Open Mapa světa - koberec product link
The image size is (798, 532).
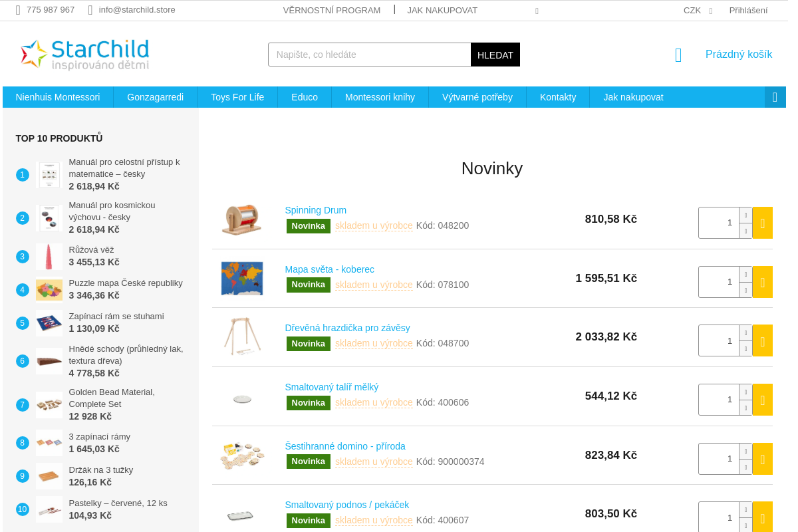click(330, 269)
